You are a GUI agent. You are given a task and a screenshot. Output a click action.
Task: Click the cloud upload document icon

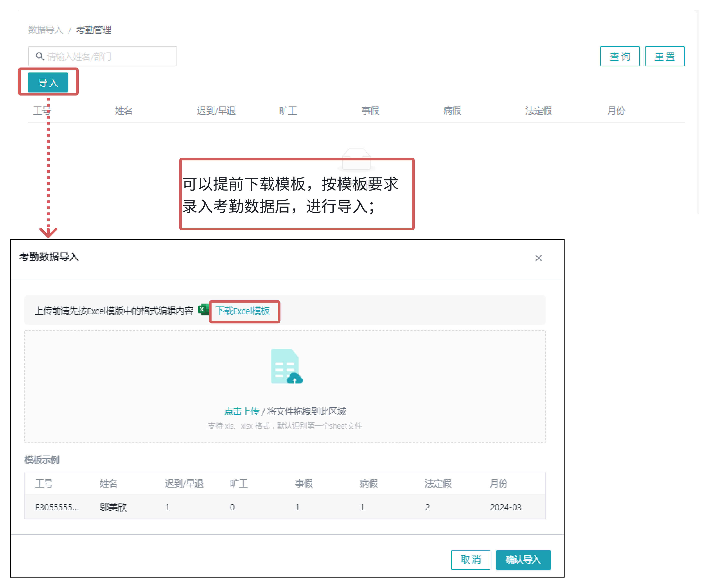point(286,366)
